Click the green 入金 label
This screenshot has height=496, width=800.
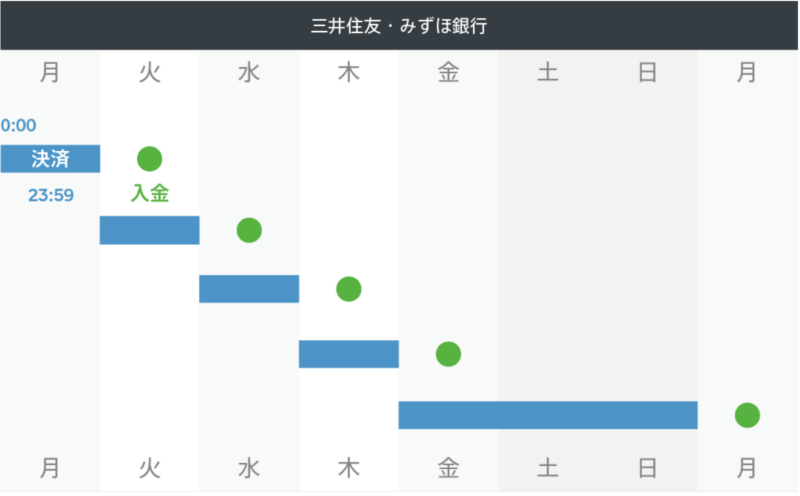click(149, 194)
